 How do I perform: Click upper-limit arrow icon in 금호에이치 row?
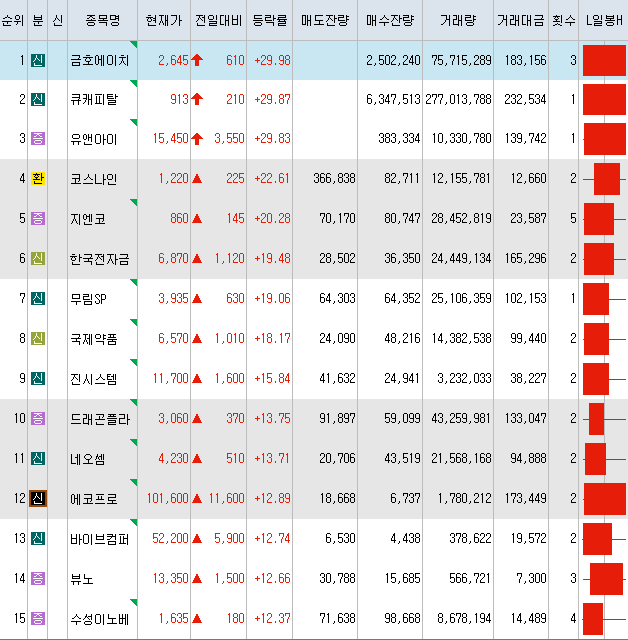click(x=197, y=60)
